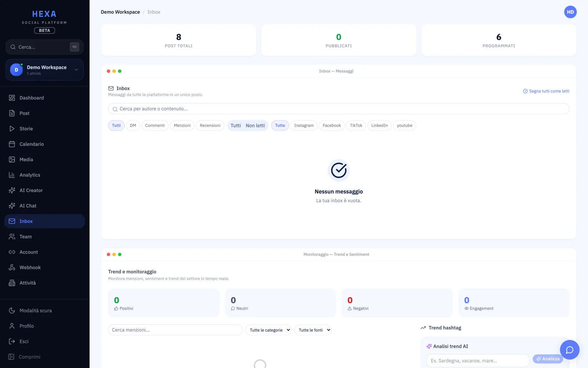Click the HD user avatar
The width and height of the screenshot is (588, 368).
point(570,12)
